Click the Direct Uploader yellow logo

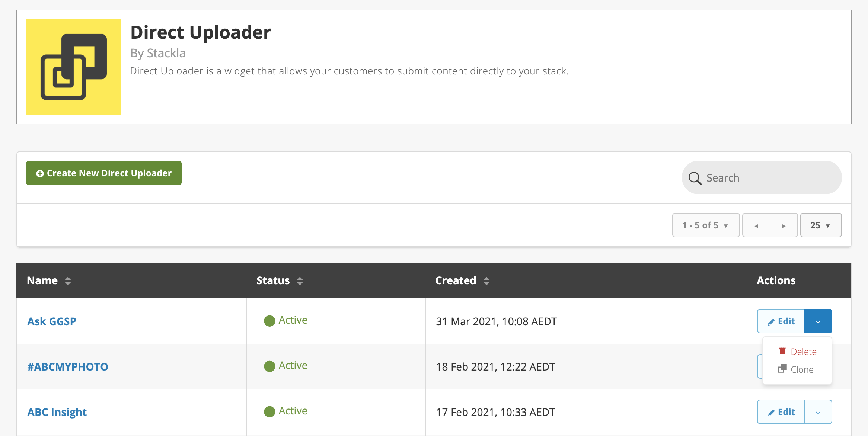coord(73,67)
